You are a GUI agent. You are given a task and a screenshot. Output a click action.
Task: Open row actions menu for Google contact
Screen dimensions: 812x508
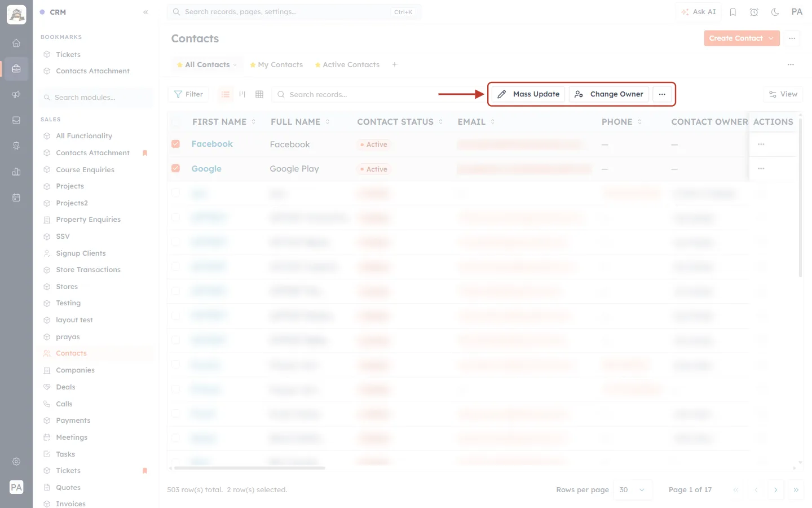pyautogui.click(x=761, y=169)
